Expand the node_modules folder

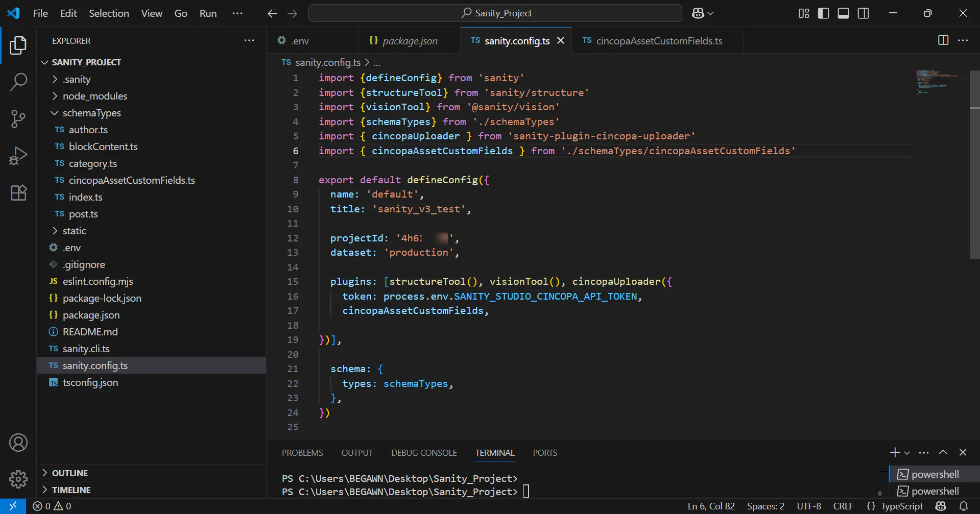(152, 96)
